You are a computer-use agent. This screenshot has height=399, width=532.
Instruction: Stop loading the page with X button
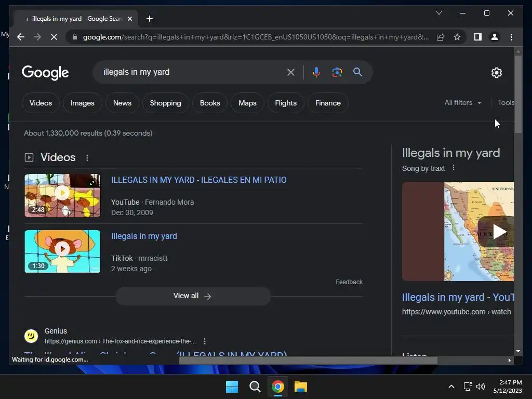(54, 37)
